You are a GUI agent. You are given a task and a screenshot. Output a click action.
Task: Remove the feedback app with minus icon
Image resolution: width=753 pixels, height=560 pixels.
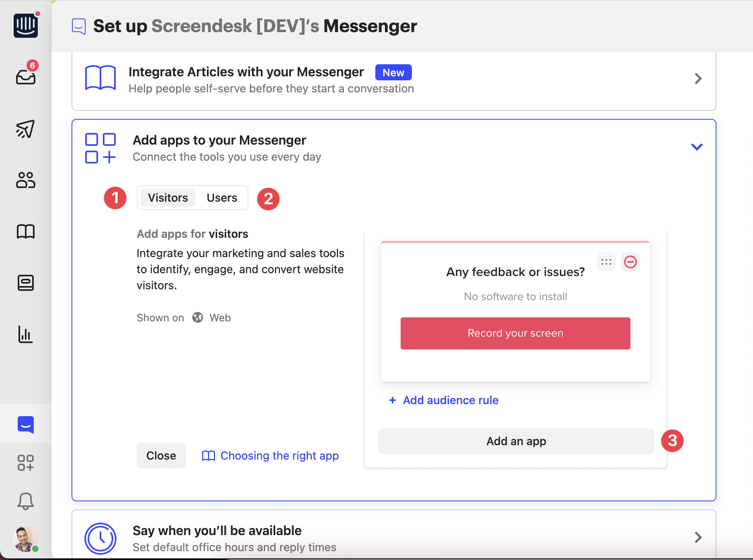click(x=630, y=262)
